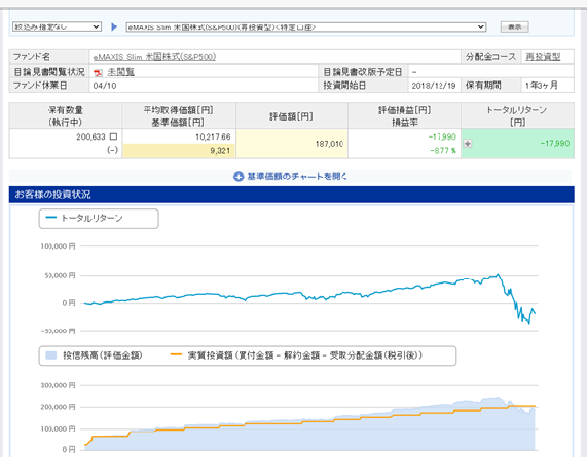Toggle the 投信残高(評価金額) legend swatch

[51, 355]
